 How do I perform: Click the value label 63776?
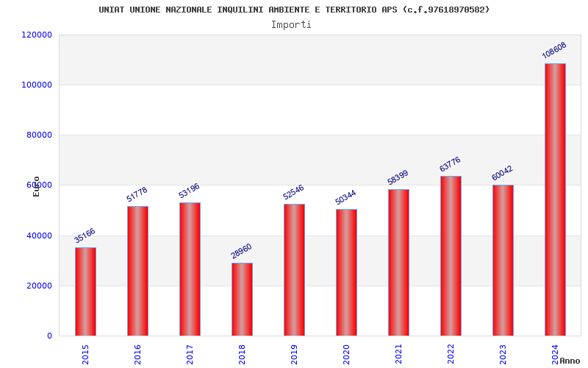pos(450,164)
